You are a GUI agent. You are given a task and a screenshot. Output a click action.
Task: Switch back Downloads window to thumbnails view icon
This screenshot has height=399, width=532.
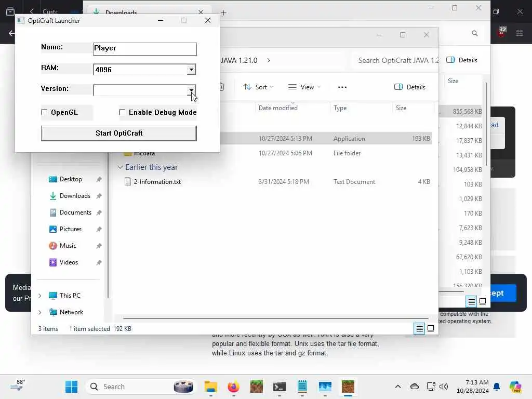(483, 301)
